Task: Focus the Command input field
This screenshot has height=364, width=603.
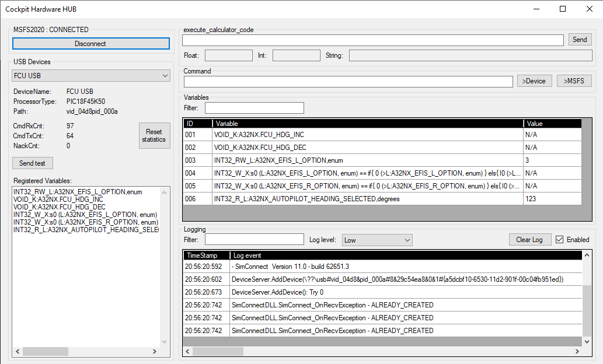Action: tap(348, 82)
